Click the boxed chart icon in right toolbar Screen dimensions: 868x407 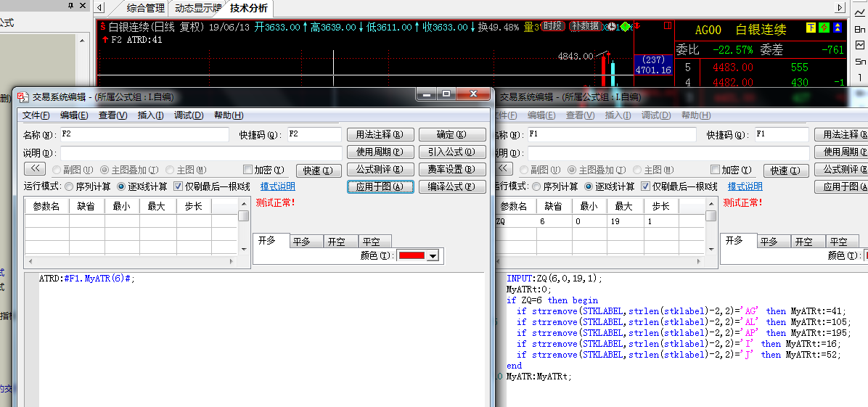pyautogui.click(x=860, y=45)
